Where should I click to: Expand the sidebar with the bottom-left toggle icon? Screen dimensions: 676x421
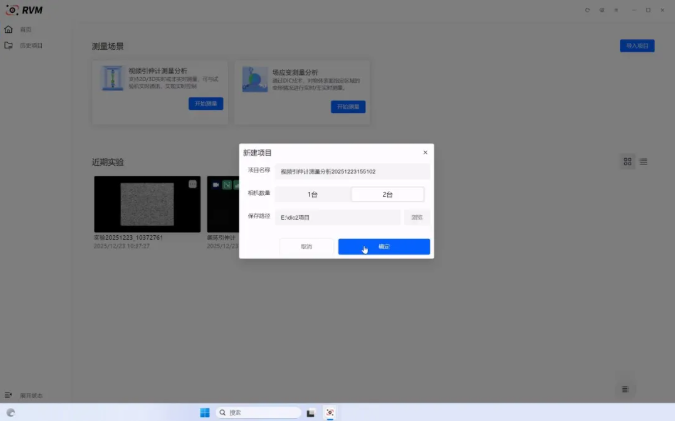coord(8,395)
